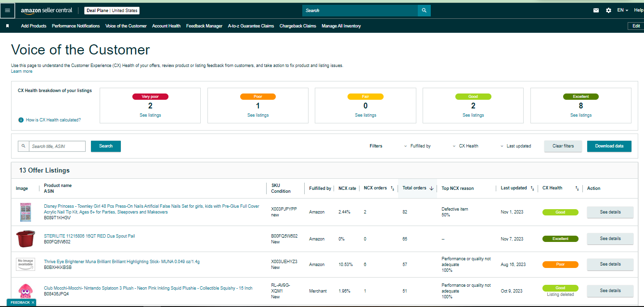Open Feedback Manager menu item
The height and width of the screenshot is (307, 644).
coord(204,26)
